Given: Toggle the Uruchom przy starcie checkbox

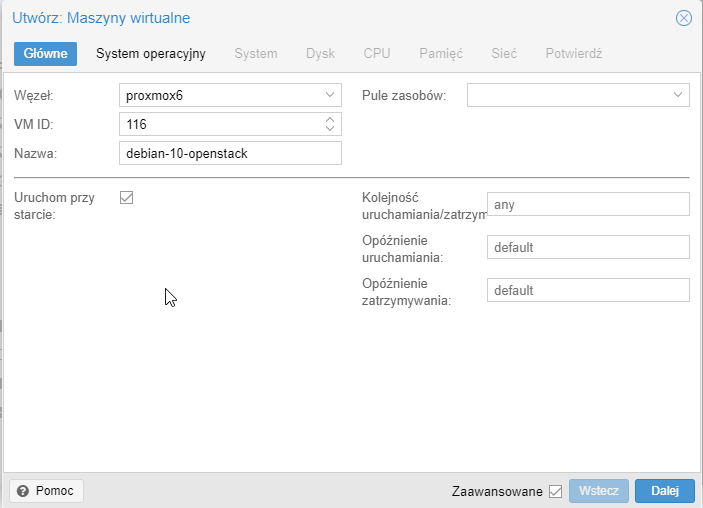Looking at the screenshot, I should click(x=127, y=198).
